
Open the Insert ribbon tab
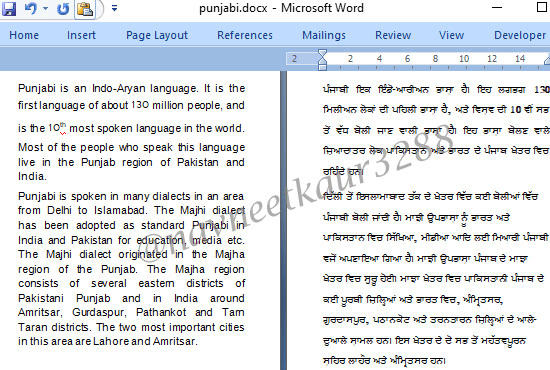(x=81, y=35)
